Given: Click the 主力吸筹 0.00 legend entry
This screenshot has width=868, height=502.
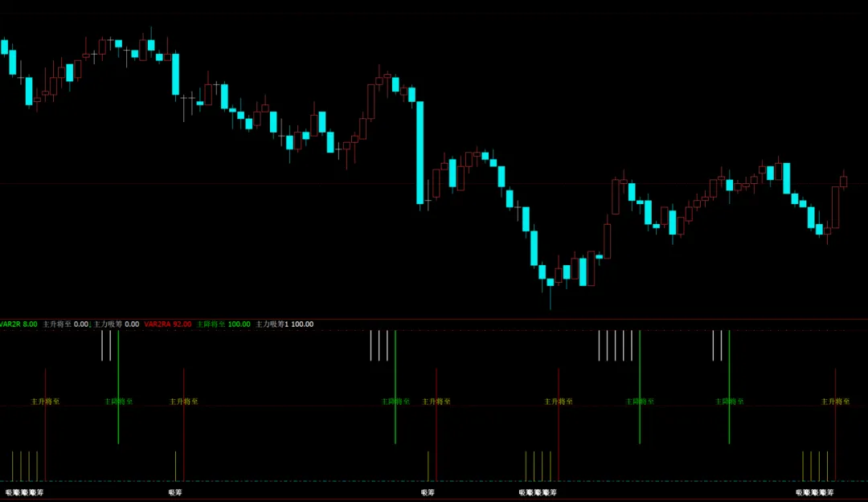Looking at the screenshot, I should click(117, 324).
